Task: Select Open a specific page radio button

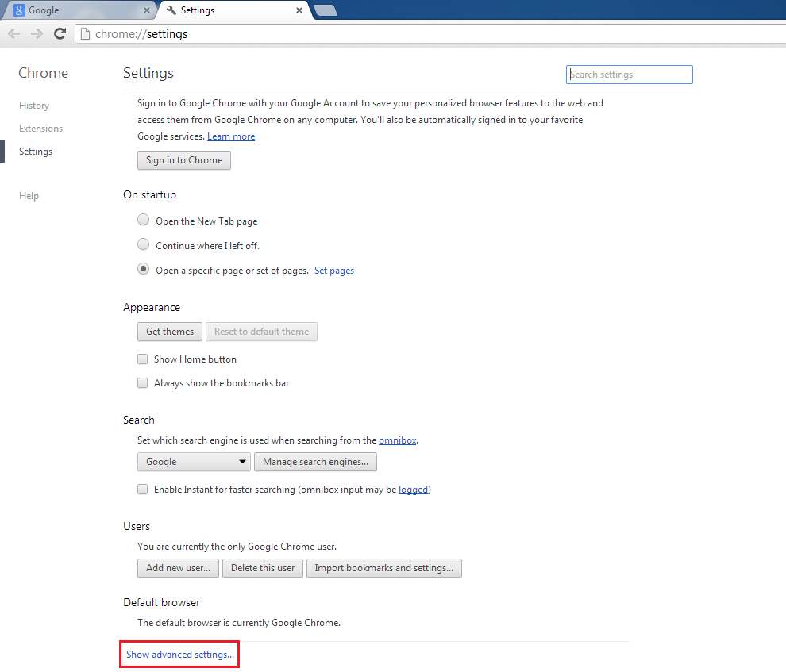Action: point(144,269)
